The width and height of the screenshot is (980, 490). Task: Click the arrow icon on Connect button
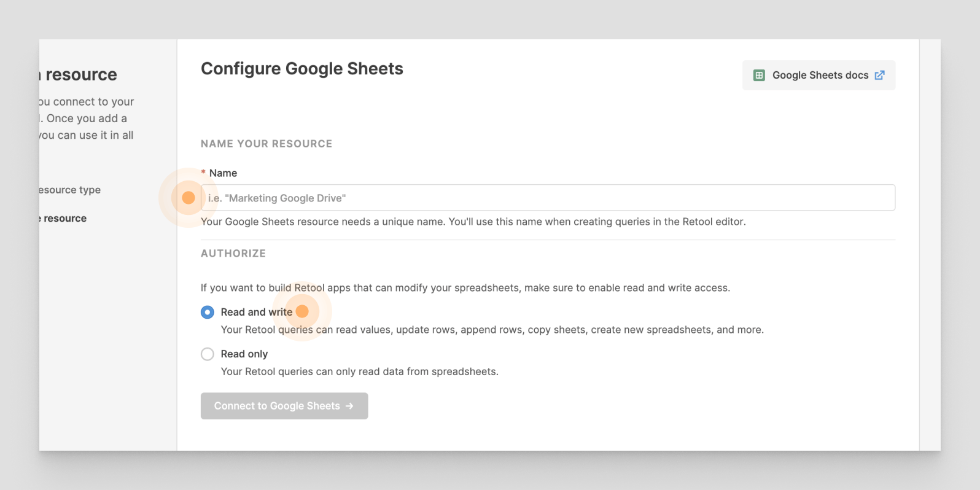(x=349, y=406)
